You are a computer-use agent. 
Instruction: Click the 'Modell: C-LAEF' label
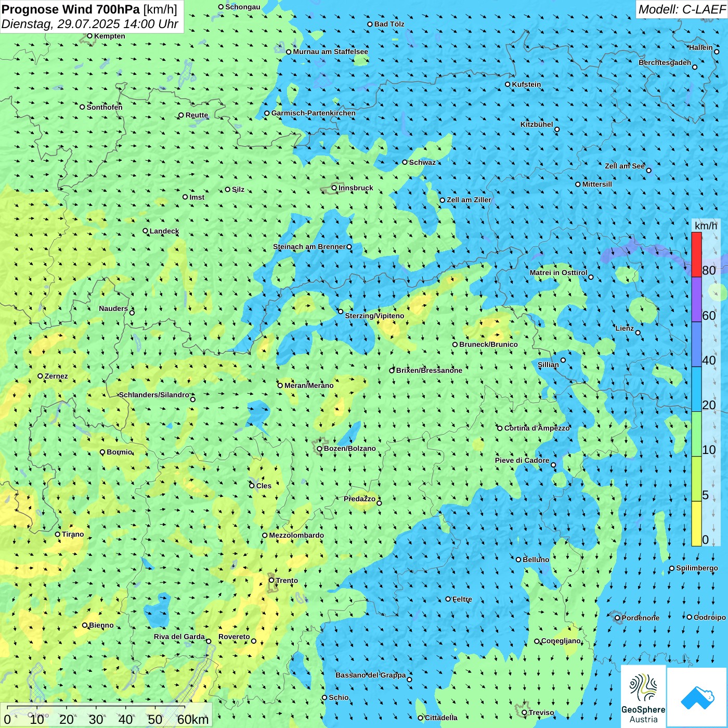[x=682, y=9]
